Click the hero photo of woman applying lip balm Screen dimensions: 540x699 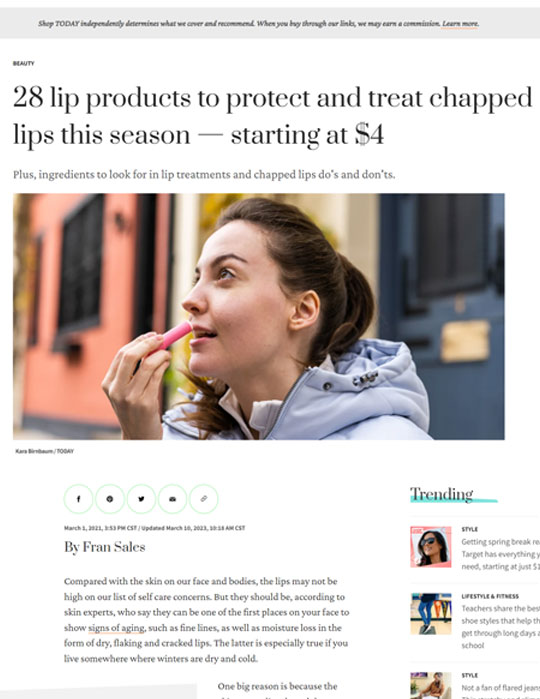coord(259,317)
